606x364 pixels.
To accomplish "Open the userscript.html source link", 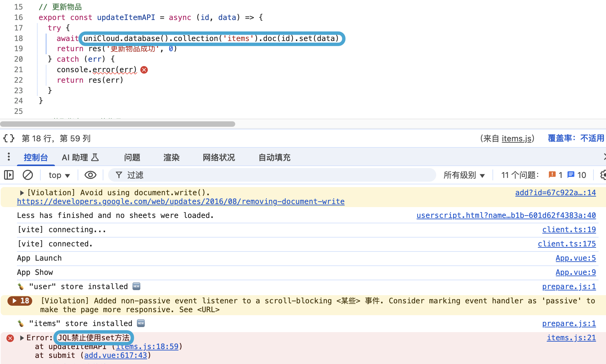I will click(x=506, y=215).
